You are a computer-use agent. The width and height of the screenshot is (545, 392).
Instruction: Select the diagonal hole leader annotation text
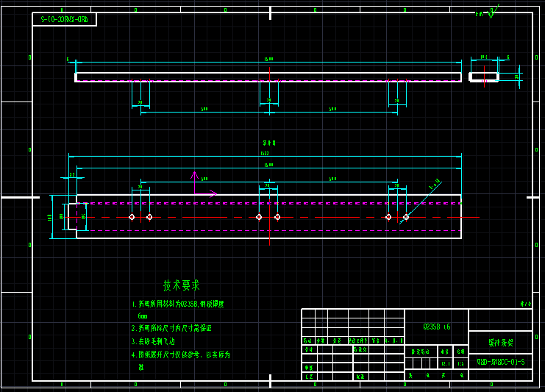(435, 185)
